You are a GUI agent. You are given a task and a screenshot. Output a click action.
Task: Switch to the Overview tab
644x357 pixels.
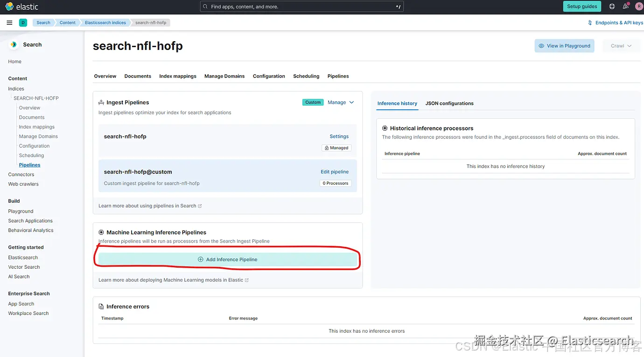(105, 76)
